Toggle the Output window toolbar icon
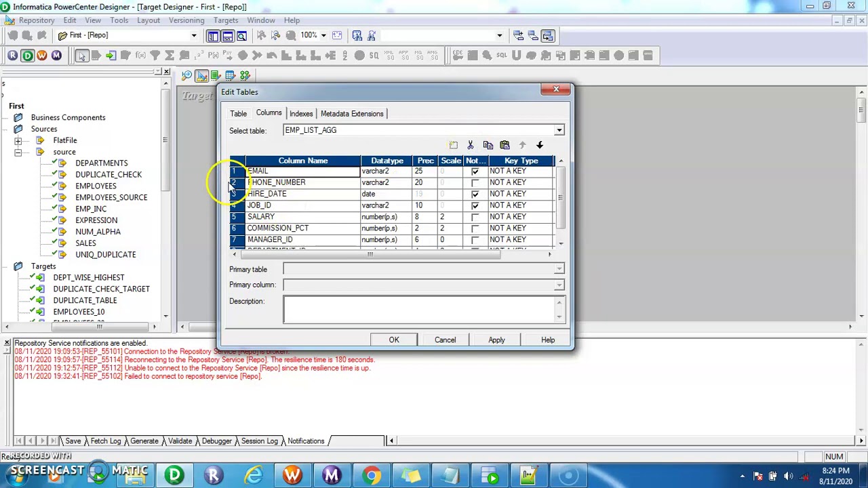868x488 pixels. [227, 35]
